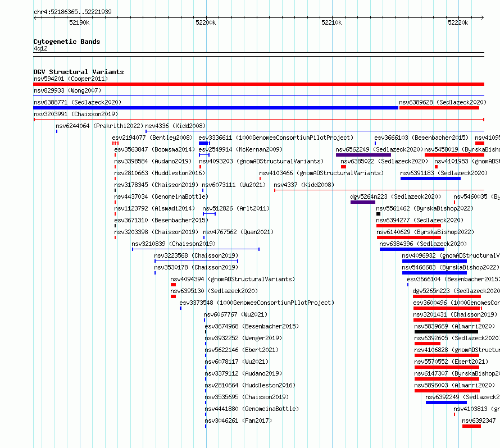500x448 pixels.
Task: Select nsv2810664 (Huddleston2016) label
Action: pyautogui.click(x=250, y=385)
